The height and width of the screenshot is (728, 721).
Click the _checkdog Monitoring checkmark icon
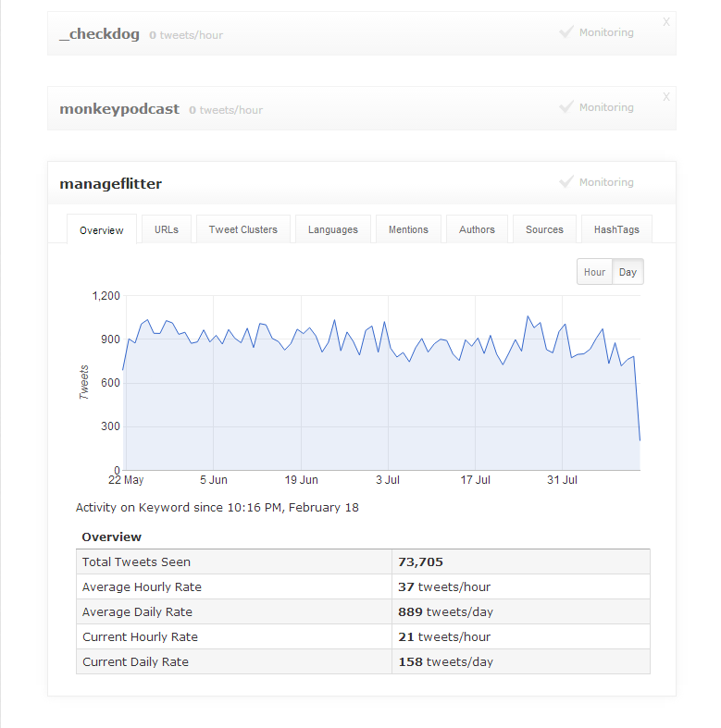tap(566, 32)
